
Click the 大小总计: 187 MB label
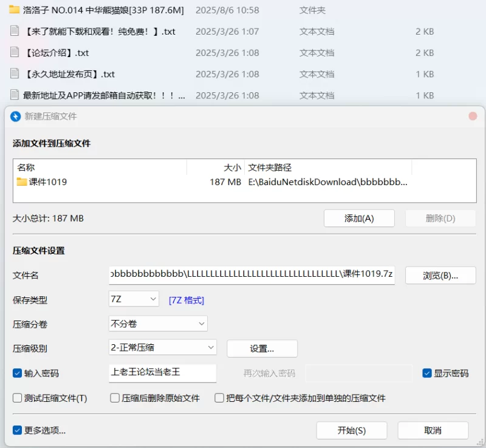[48, 219]
